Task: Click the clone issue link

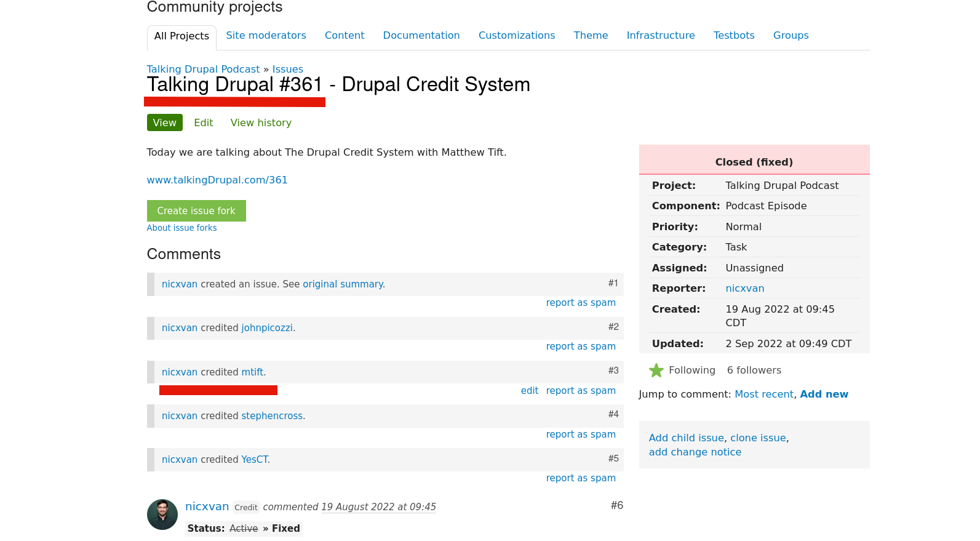Action: point(757,438)
